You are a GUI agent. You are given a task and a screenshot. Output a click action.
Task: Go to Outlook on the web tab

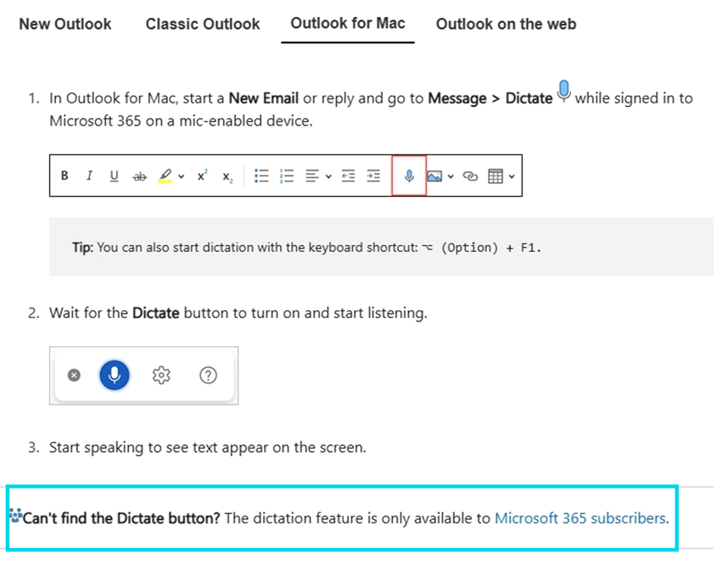pos(506,24)
